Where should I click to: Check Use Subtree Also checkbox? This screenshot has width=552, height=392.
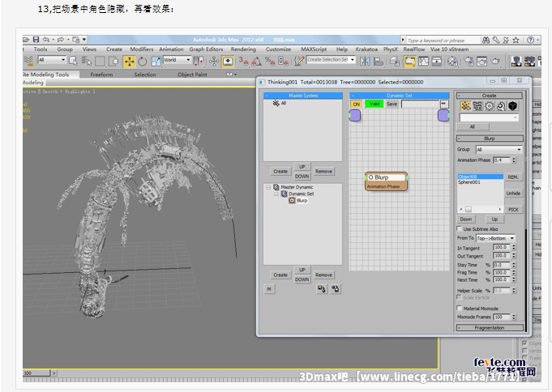(x=459, y=228)
